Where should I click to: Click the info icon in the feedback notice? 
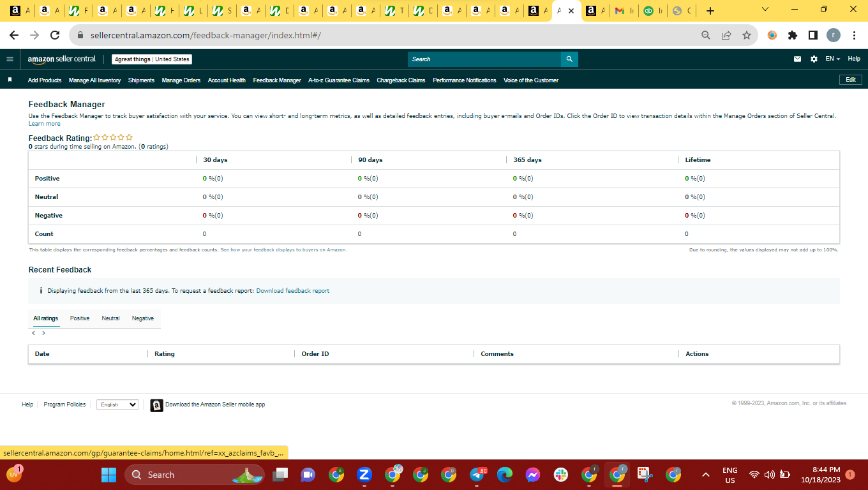click(41, 291)
